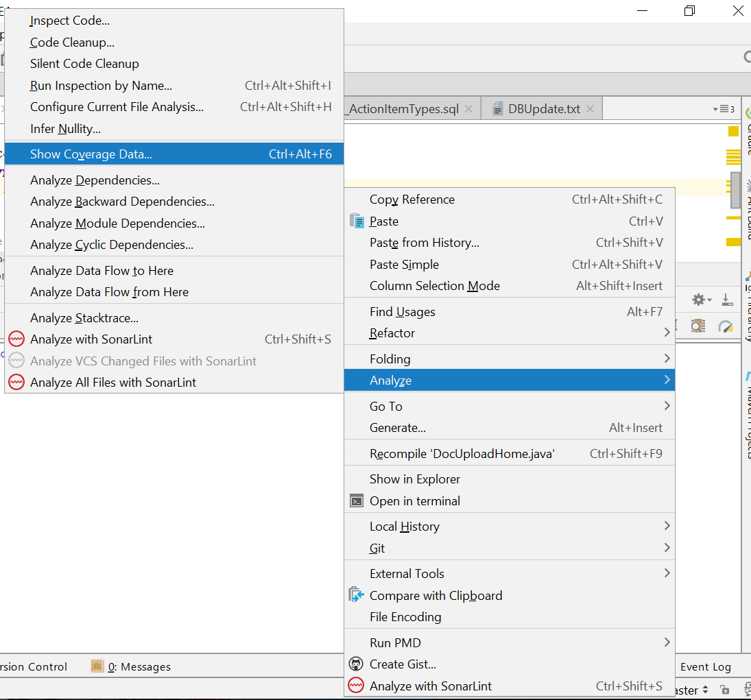Select File Encoding
Image resolution: width=751 pixels, height=700 pixels.
pyautogui.click(x=509, y=616)
